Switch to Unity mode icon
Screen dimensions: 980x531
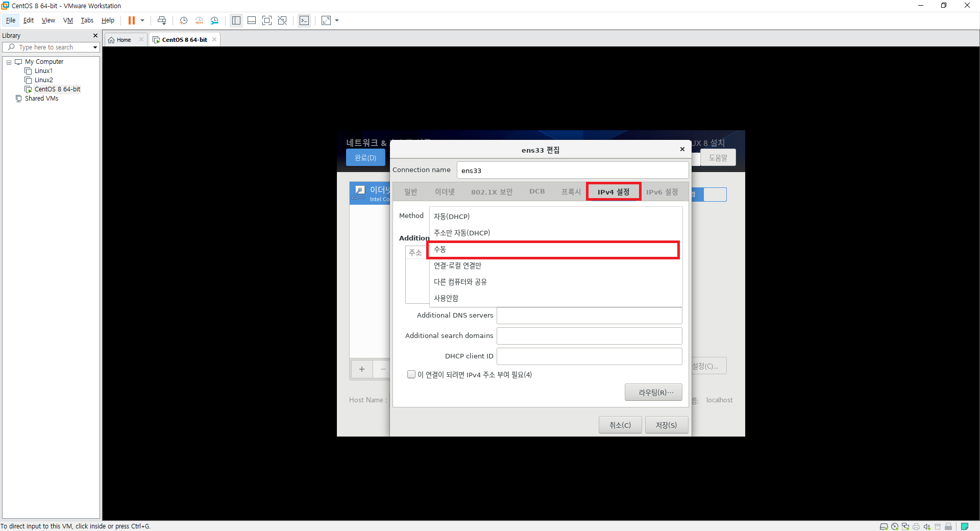click(x=282, y=20)
